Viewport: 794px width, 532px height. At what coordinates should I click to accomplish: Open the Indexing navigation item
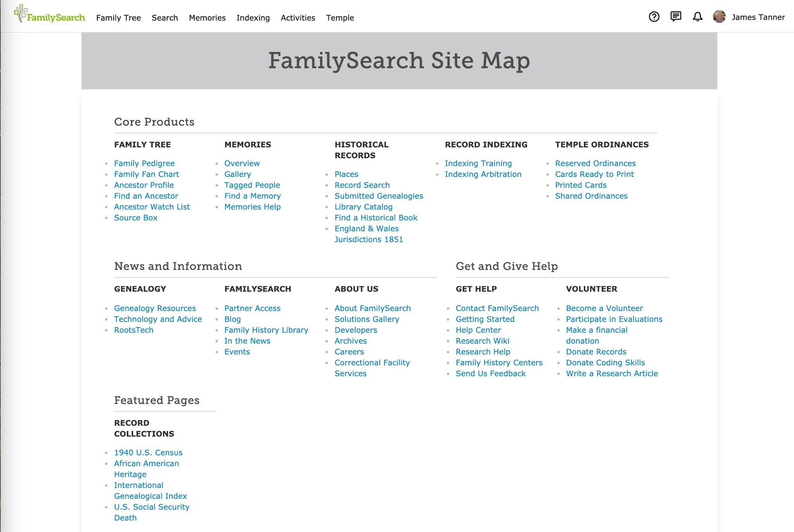(253, 18)
